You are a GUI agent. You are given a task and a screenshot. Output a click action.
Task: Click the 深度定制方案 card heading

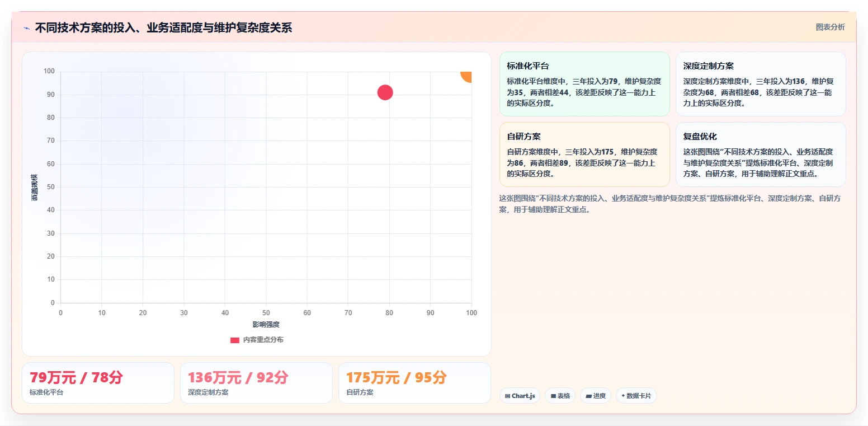709,66
